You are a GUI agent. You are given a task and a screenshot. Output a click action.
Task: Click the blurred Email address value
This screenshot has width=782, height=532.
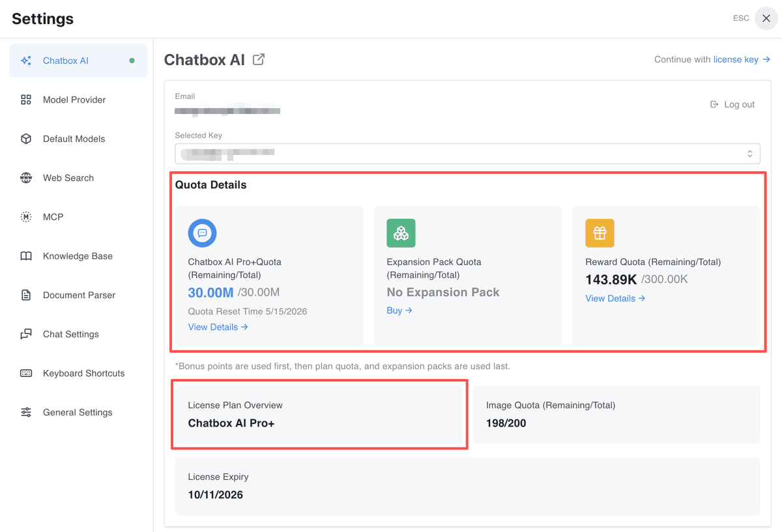227,111
